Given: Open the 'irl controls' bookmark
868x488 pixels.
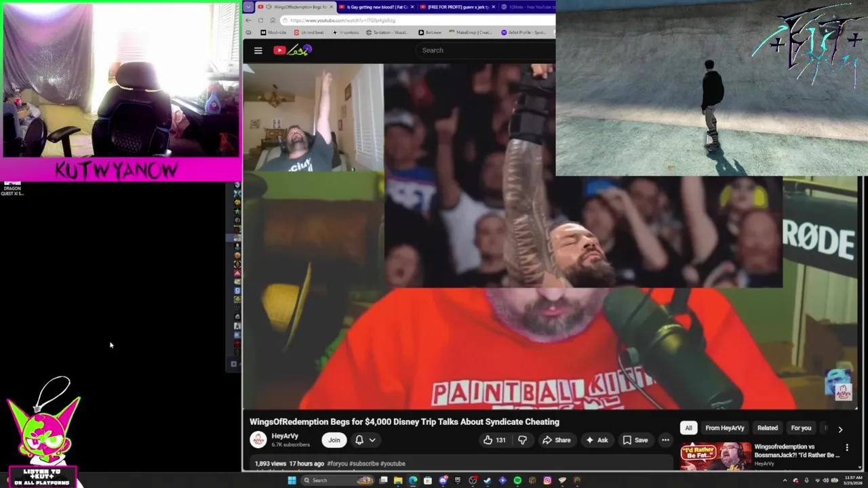Looking at the screenshot, I should [345, 33].
